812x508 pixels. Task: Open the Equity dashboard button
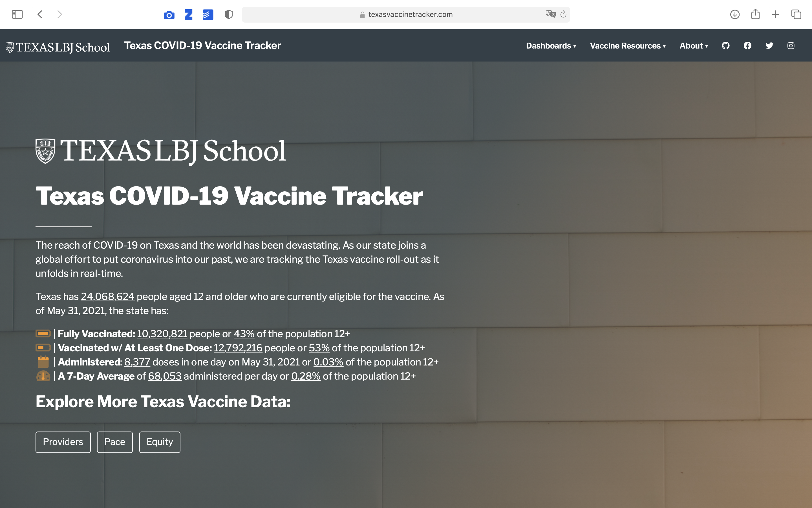pyautogui.click(x=160, y=442)
